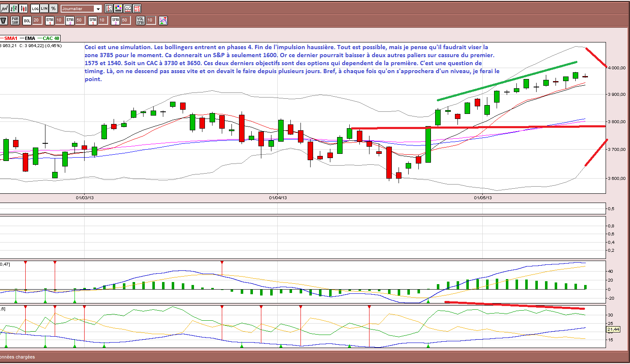Viewport: 630px width, 364px height.
Task: Toggle the LIN scale button
Action: point(44,8)
